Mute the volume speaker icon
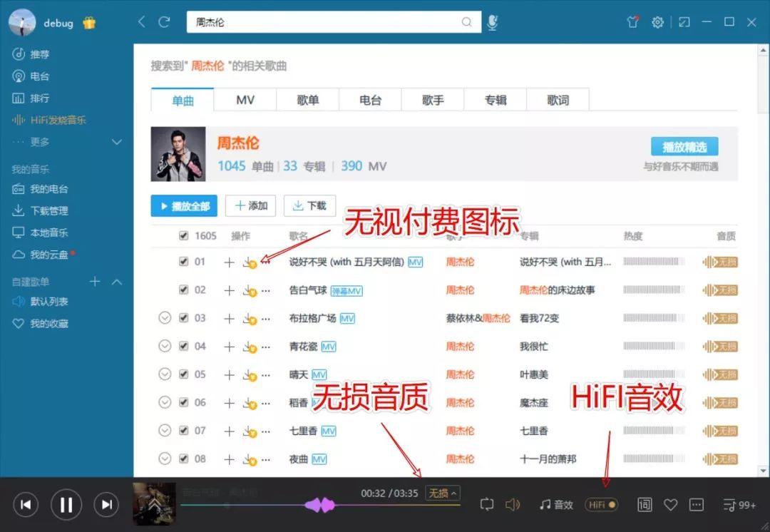This screenshot has height=532, width=770. tap(512, 504)
